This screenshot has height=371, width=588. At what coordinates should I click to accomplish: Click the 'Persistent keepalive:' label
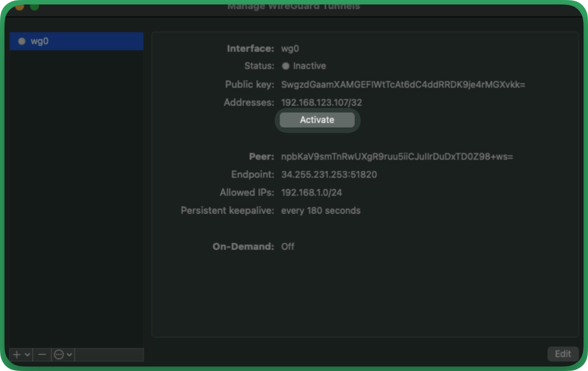click(228, 210)
